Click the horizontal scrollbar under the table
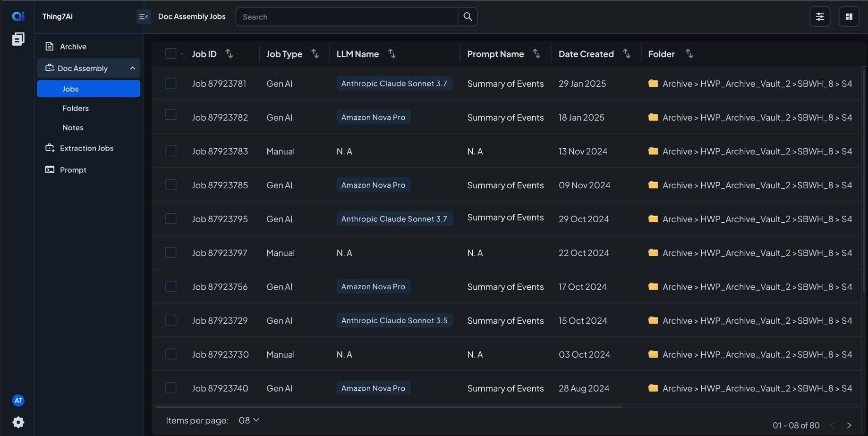868x436 pixels. 389,406
